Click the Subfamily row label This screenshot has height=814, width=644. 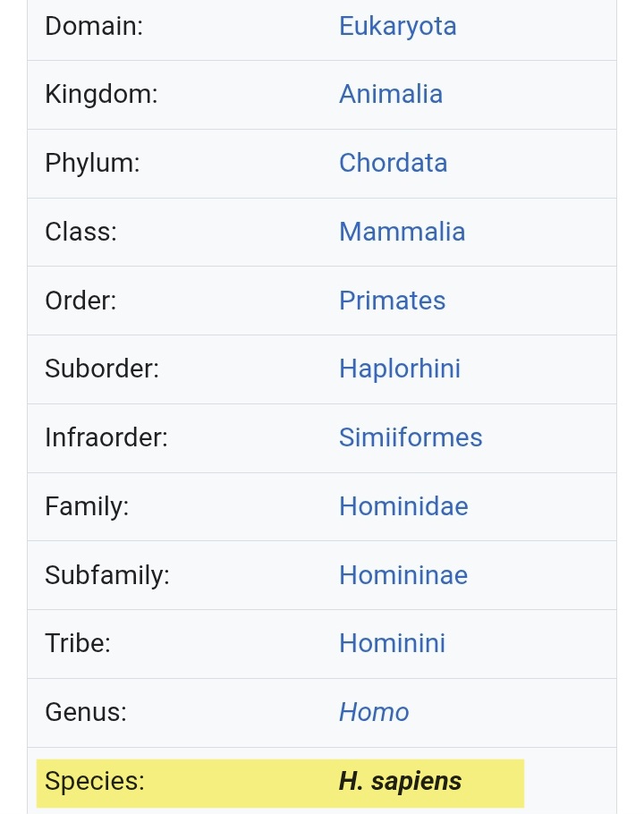tap(107, 575)
